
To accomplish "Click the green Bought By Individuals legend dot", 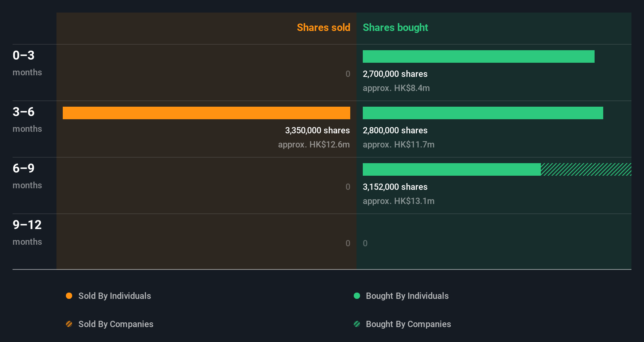I will 357,296.
